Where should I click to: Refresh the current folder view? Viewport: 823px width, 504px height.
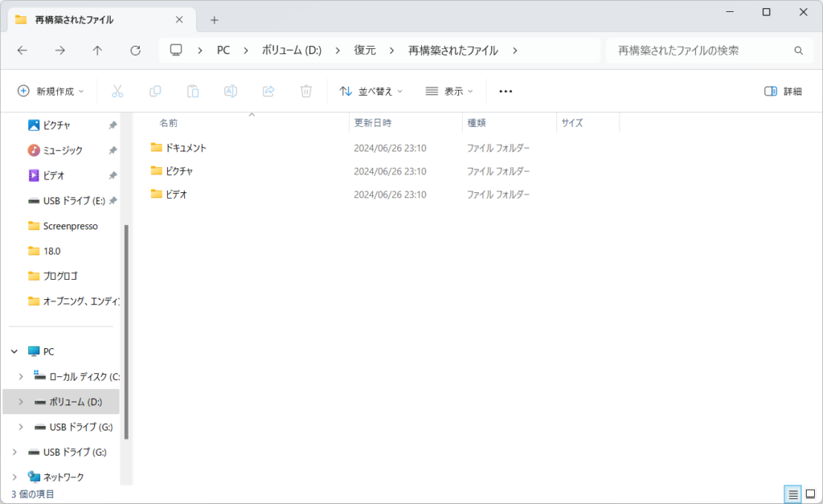[x=135, y=51]
